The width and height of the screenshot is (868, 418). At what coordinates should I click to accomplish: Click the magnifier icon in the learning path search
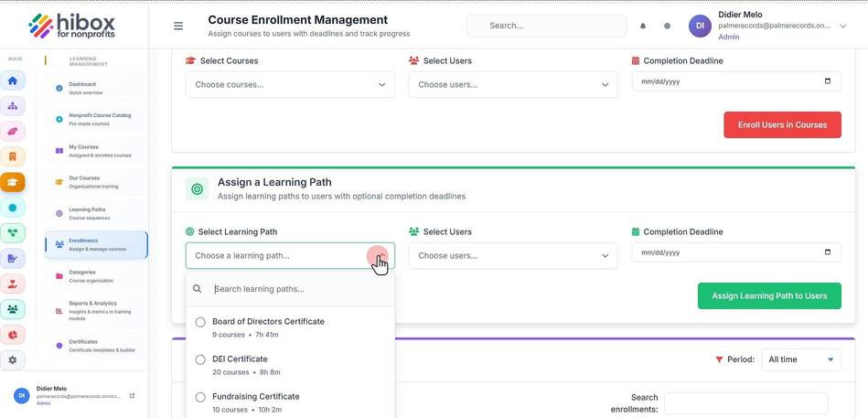tap(197, 289)
